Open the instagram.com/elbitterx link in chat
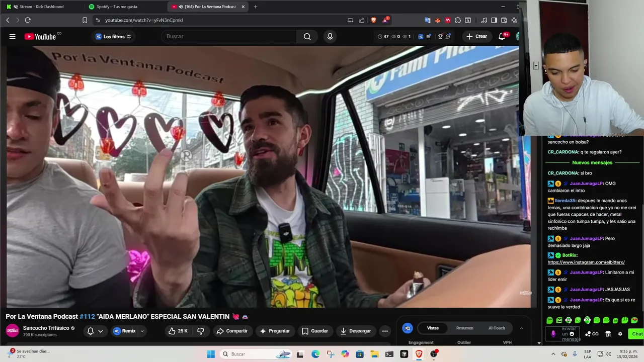Screen dimensions: 644x362 tap(586, 262)
